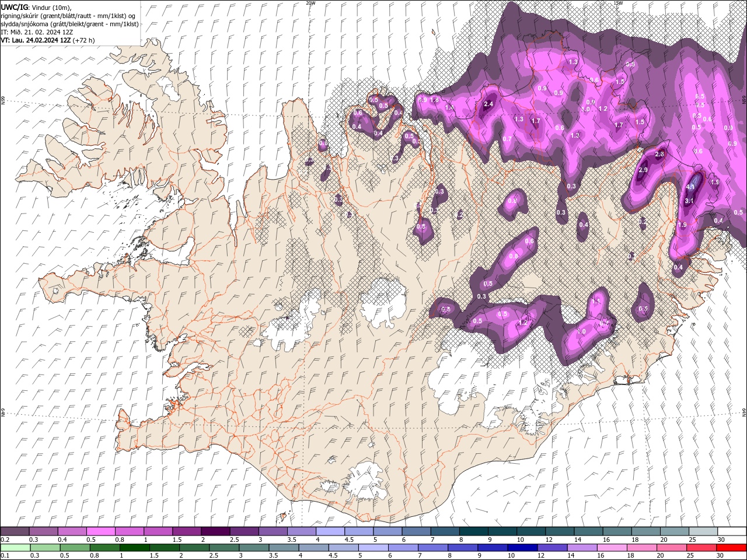Click the 1.1 snowfall value on the map
The width and height of the screenshot is (747, 560).
[596, 301]
